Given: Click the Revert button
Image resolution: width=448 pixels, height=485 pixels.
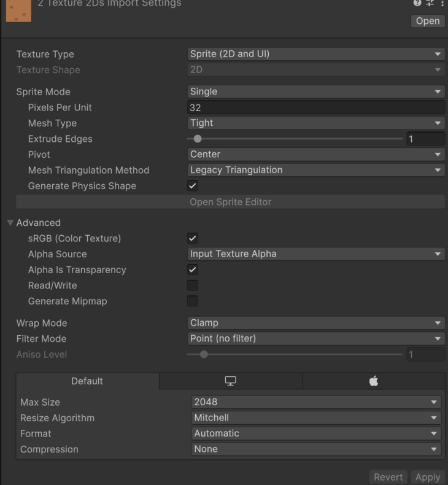Looking at the screenshot, I should (388, 477).
